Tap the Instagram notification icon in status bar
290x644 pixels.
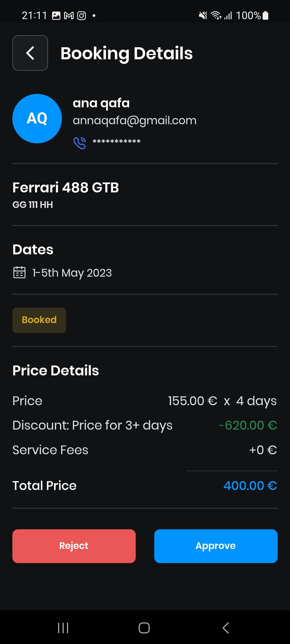82,16
